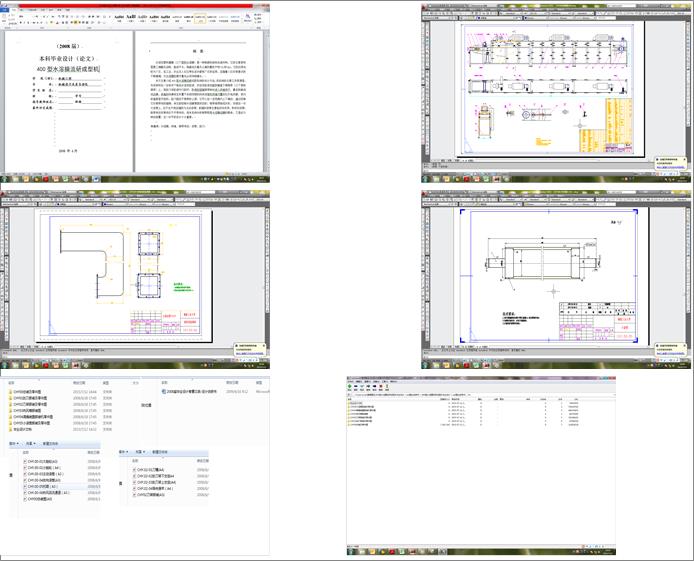Click the Info icon in 7-Zip toolbar
694x561 pixels.
pyautogui.click(x=387, y=387)
